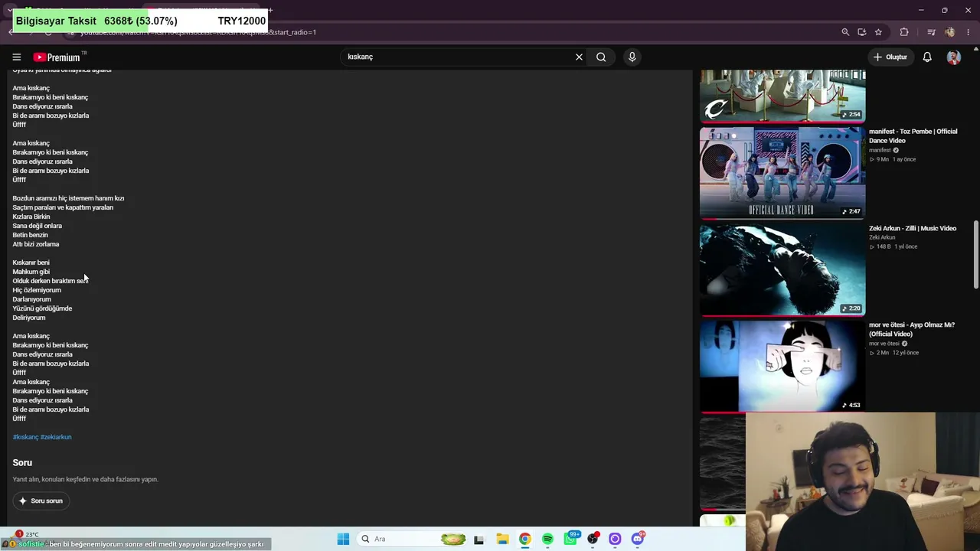Click the Soru sorun button
The width and height of the screenshot is (980, 551).
(x=41, y=500)
